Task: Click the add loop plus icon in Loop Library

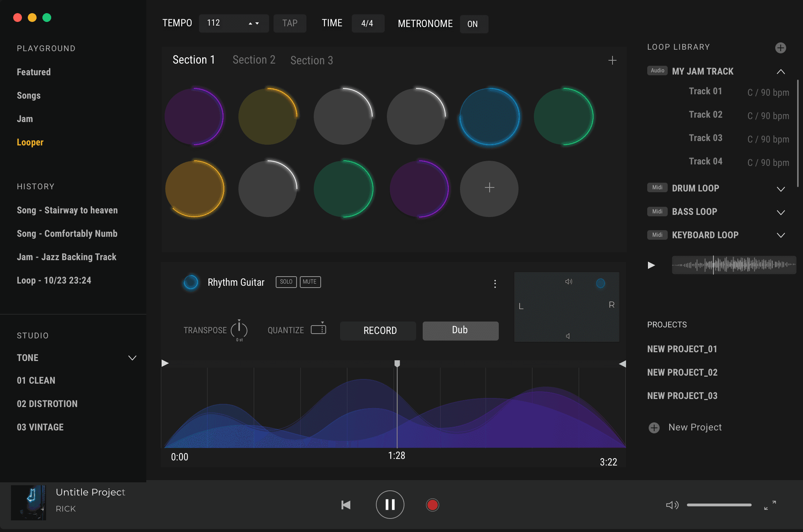Action: click(x=780, y=48)
